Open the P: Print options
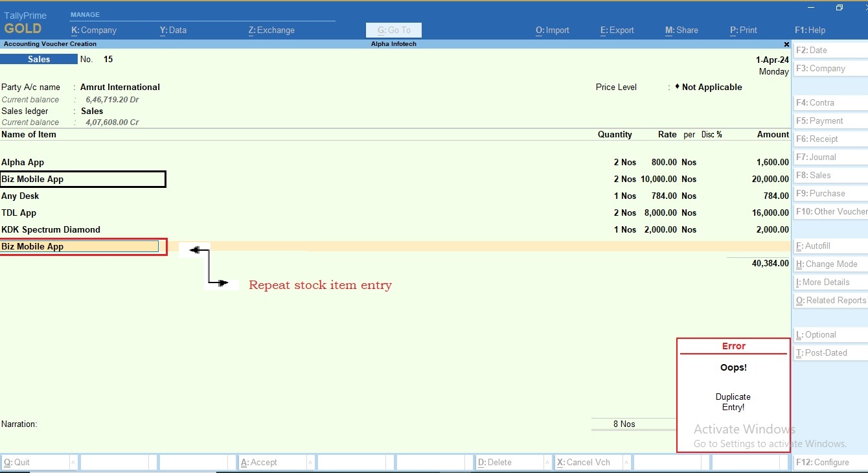This screenshot has width=868, height=473. [x=743, y=30]
